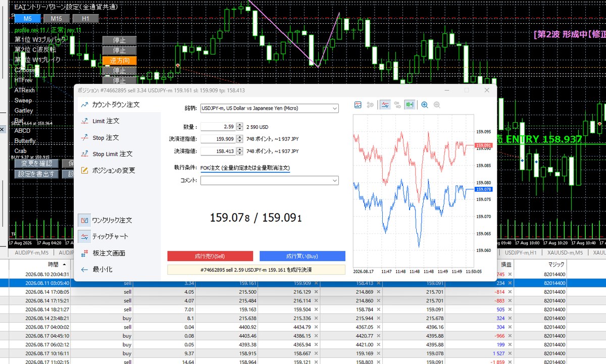Select the M5 timeframe button
Viewport: 606px width, 364px height.
(28, 19)
